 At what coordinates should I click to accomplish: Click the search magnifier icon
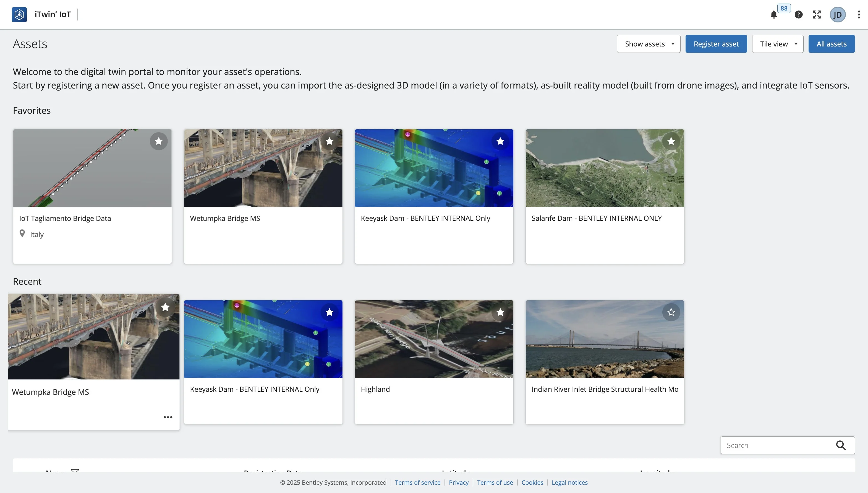click(x=841, y=445)
